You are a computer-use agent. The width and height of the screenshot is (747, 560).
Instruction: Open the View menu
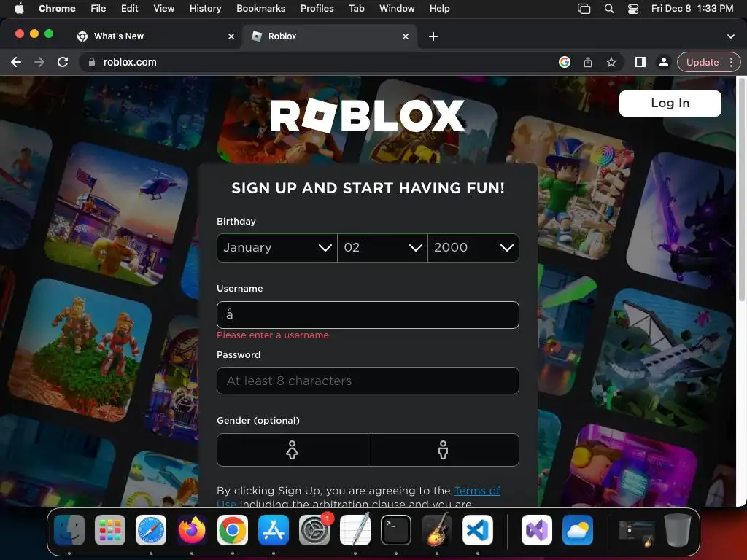point(163,8)
